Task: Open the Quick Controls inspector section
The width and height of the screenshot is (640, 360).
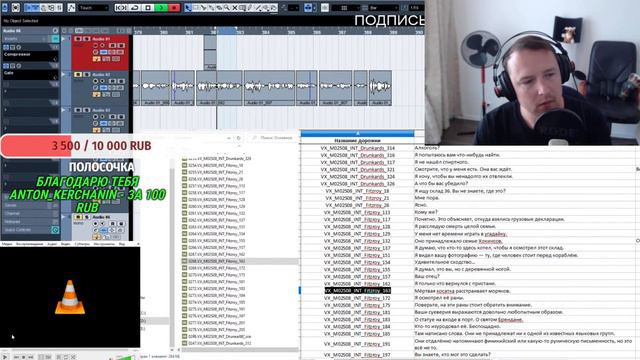Action: click(x=30, y=230)
